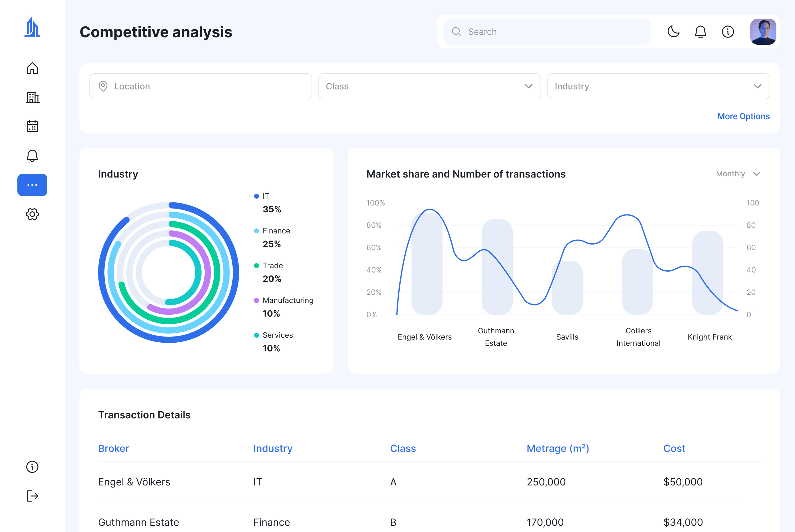Select the Engel & Völkers table row name
795x532 pixels.
134,482
